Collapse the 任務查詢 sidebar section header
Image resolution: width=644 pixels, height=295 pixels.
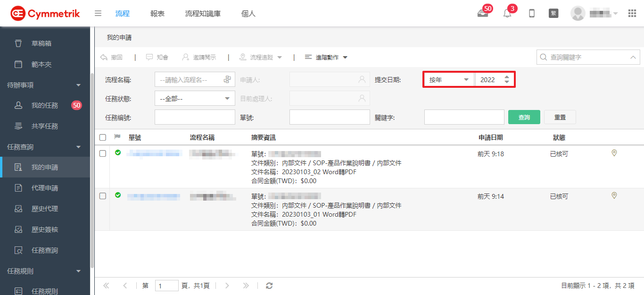tap(45, 147)
